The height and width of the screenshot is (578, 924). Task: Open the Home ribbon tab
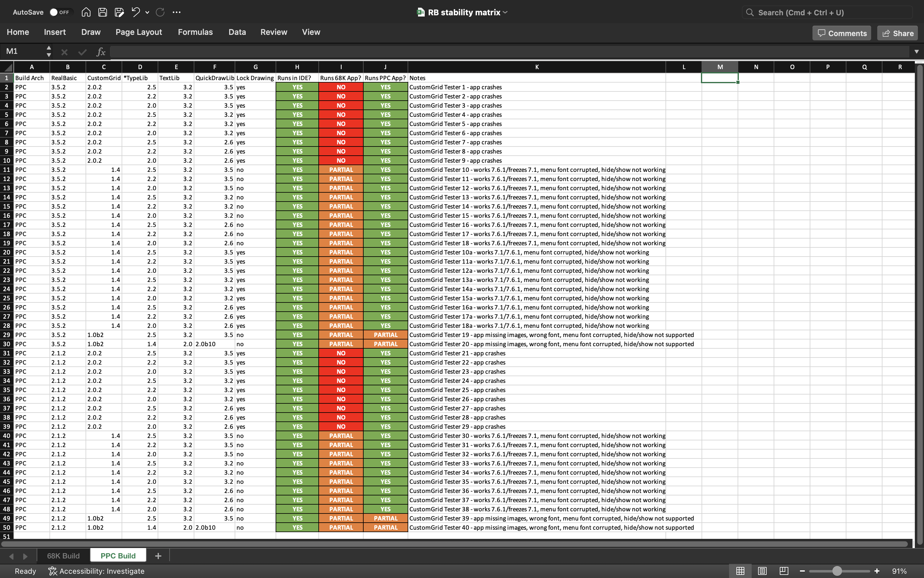pos(18,32)
